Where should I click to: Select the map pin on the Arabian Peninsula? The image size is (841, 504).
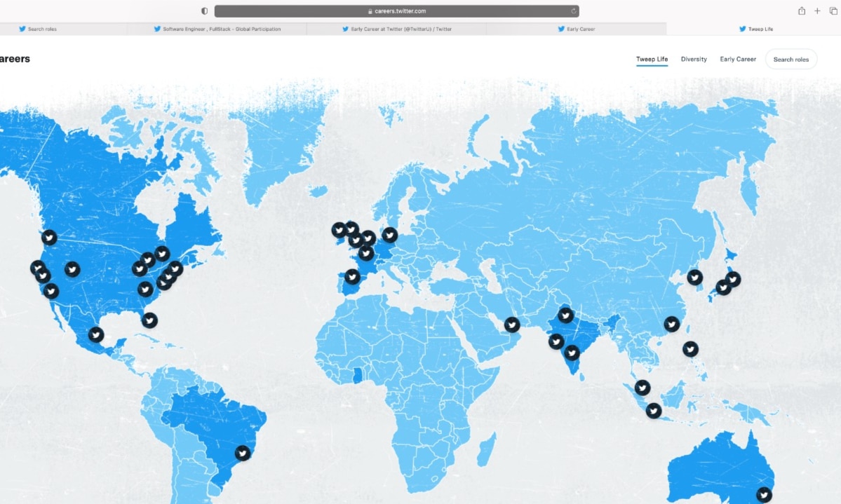click(512, 325)
